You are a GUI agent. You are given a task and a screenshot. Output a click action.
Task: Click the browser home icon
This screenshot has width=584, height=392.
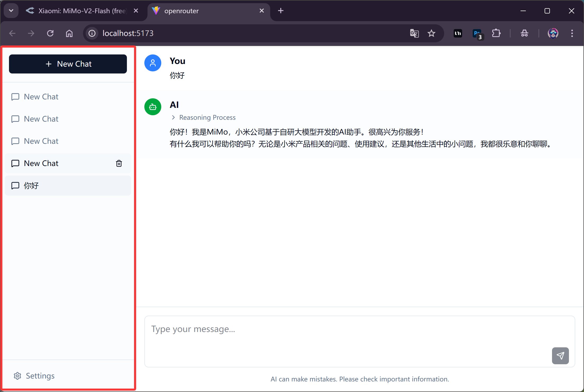click(x=69, y=33)
